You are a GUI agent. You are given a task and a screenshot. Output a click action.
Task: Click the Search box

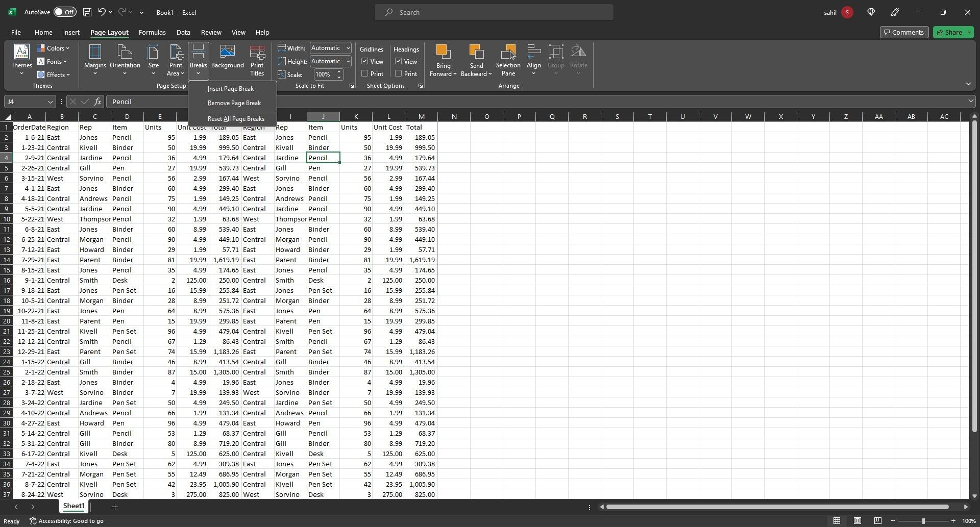(494, 12)
